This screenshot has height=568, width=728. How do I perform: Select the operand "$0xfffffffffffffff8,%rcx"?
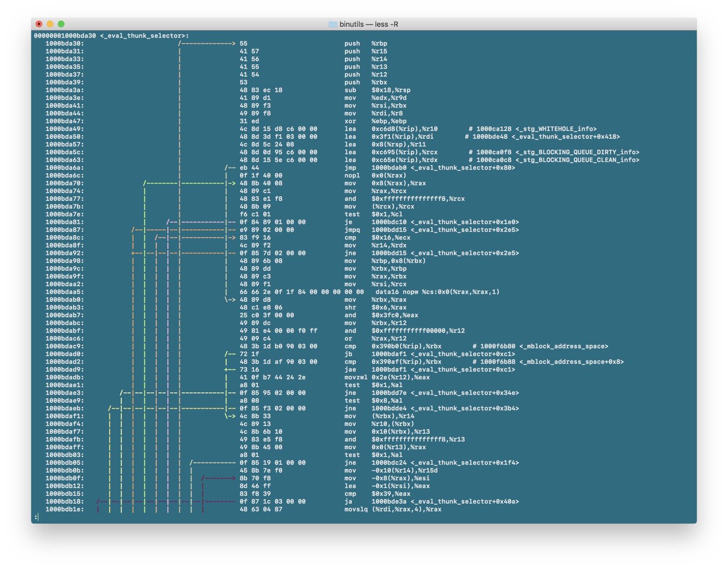[418, 199]
